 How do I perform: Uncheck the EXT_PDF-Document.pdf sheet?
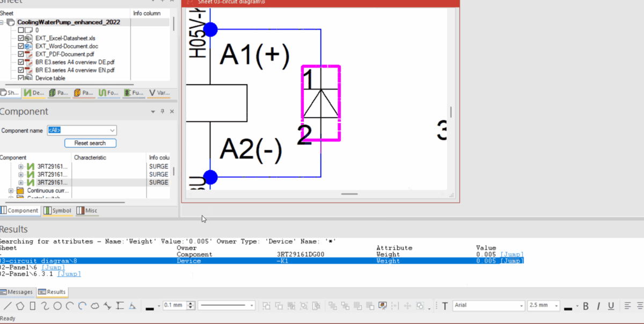[x=20, y=54]
